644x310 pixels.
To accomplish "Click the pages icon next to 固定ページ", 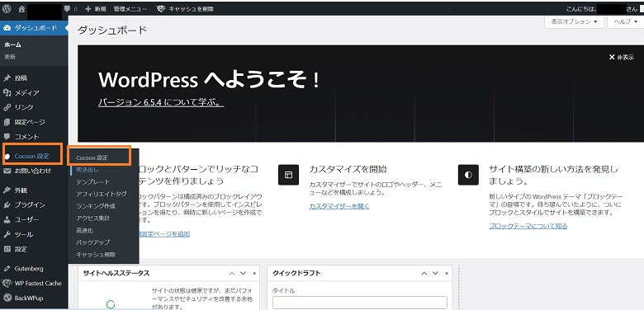I will (x=7, y=122).
